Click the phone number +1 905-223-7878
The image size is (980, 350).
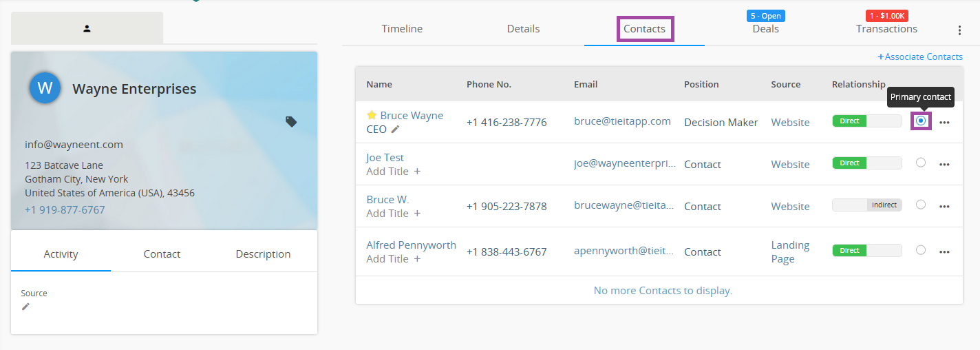[507, 206]
